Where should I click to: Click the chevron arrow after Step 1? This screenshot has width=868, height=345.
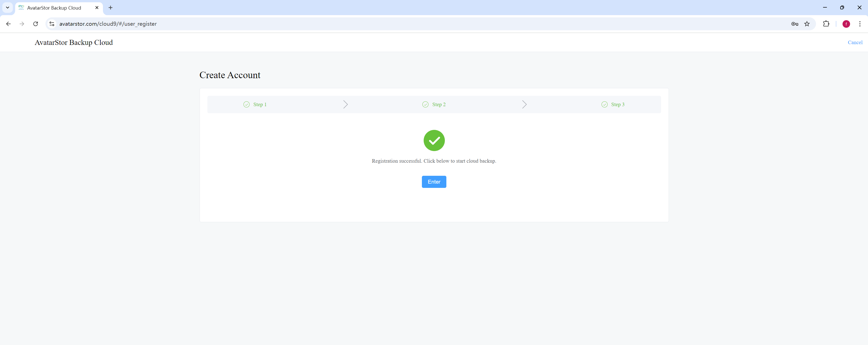345,104
